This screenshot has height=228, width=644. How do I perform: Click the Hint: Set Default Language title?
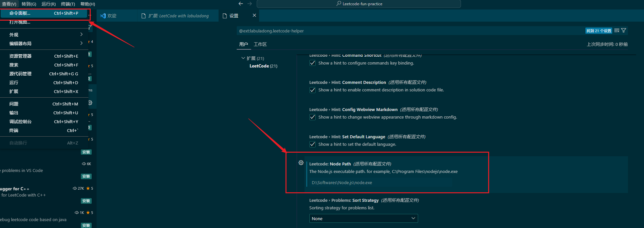[347, 137]
